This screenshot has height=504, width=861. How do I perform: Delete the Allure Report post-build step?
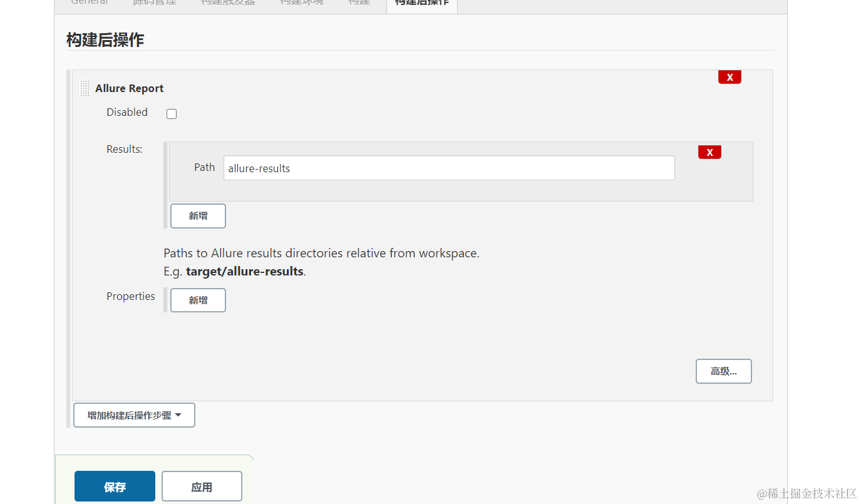[x=730, y=77]
